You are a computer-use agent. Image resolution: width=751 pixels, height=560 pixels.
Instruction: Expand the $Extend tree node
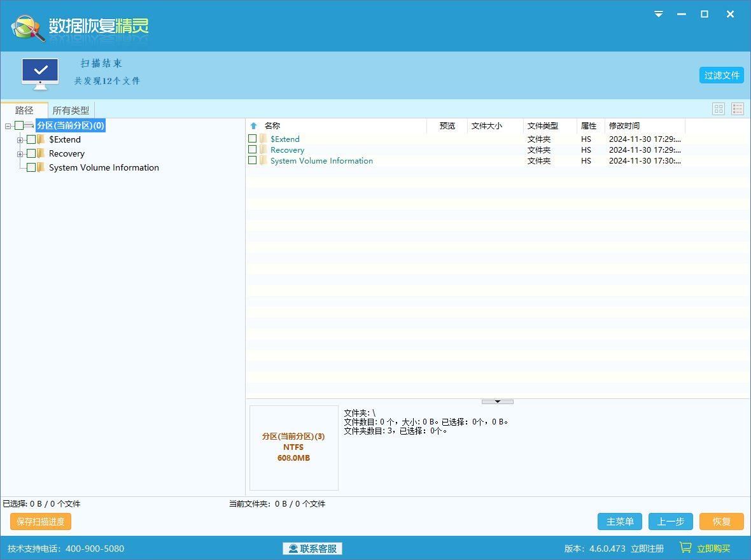click(x=20, y=139)
